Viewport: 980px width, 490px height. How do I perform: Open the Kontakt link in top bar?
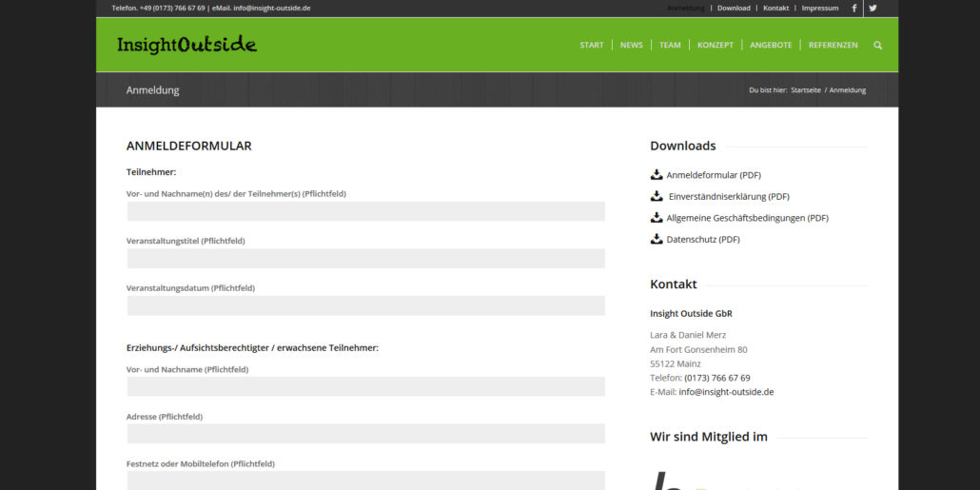[x=775, y=8]
